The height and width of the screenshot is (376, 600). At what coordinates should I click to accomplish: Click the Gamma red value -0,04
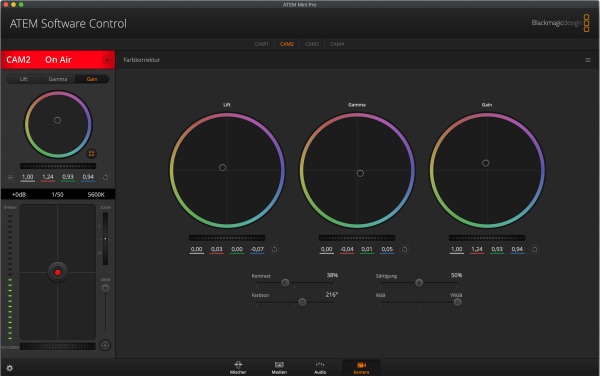(347, 249)
